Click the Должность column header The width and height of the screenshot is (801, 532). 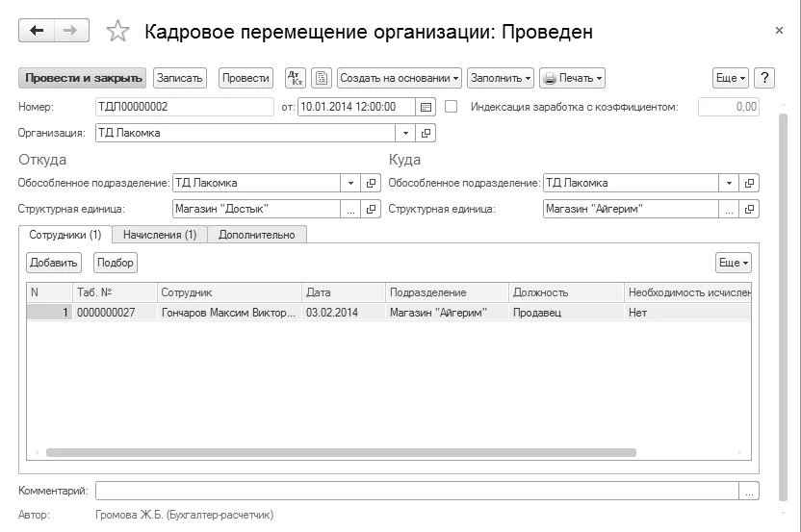(566, 292)
